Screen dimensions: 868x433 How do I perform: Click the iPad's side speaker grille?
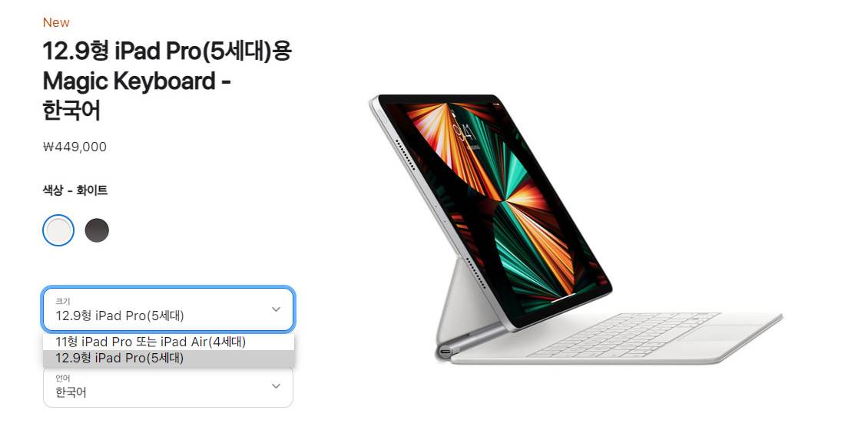[x=407, y=157]
